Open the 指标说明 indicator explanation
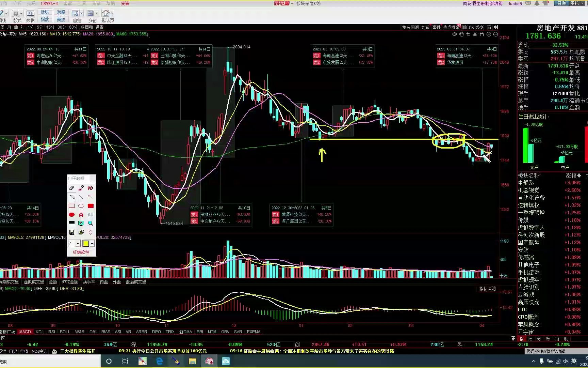The height and width of the screenshot is (368, 588). pyautogui.click(x=487, y=289)
